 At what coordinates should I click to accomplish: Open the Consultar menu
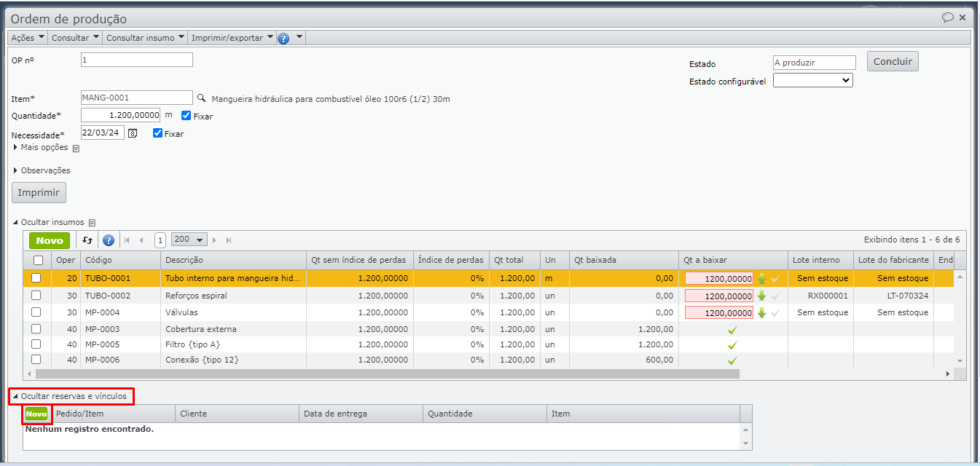click(x=75, y=38)
